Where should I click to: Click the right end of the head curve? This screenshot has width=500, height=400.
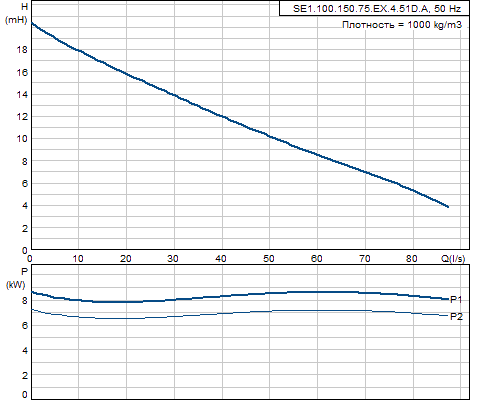(448, 207)
